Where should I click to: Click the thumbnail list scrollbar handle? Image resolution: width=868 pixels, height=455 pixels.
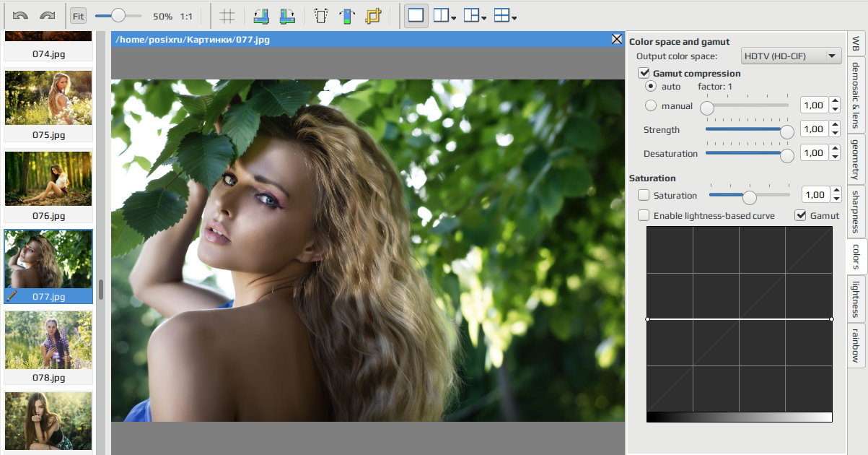[x=101, y=290]
